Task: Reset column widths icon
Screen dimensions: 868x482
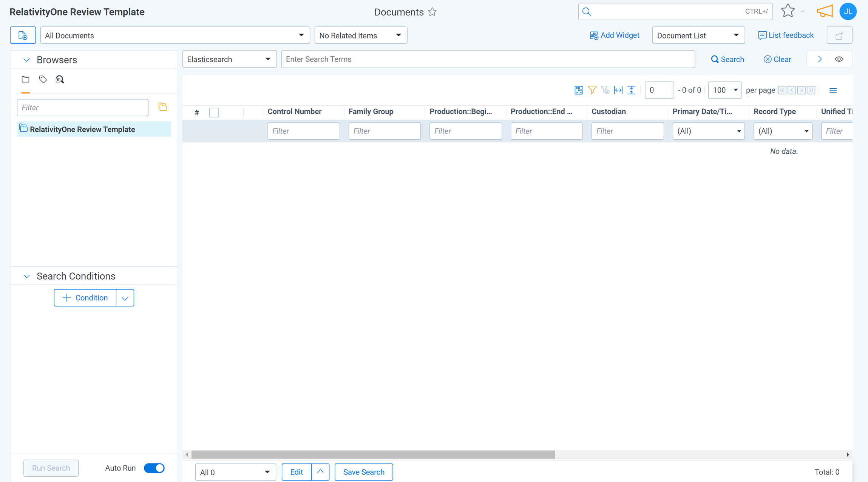Action: click(618, 90)
